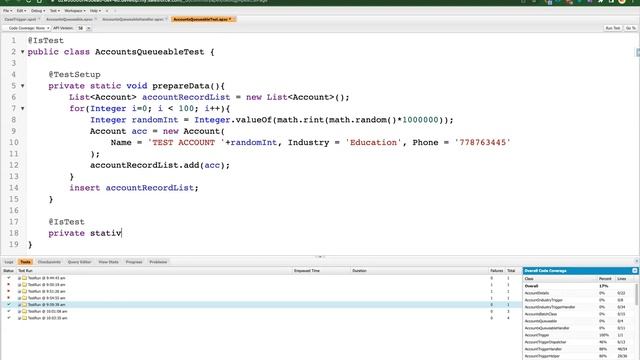Click the passed status icon for 10:03:35 run
Screen dimensions: 640x360
point(9,318)
